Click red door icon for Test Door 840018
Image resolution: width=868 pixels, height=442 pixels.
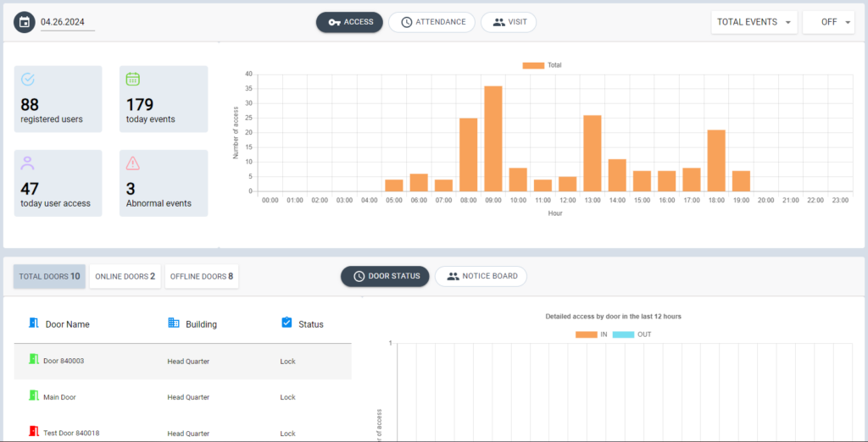pos(34,432)
